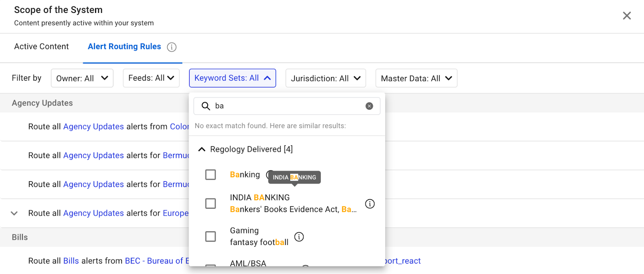Open the Master Data filter dropdown

point(416,78)
